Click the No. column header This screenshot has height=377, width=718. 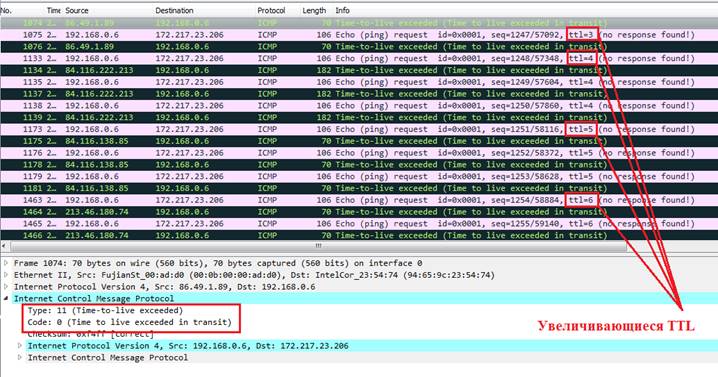(6, 11)
